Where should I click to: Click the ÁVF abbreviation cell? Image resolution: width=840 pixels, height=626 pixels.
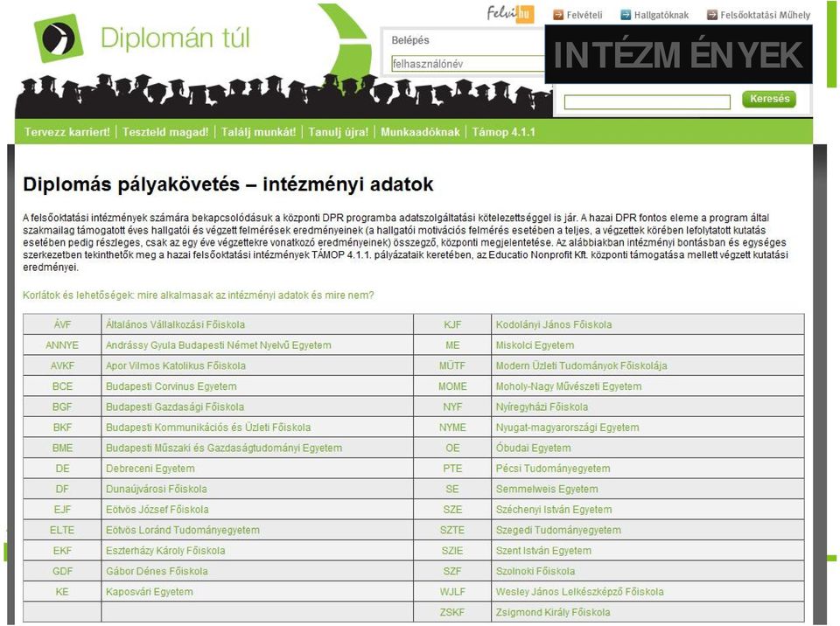62,324
